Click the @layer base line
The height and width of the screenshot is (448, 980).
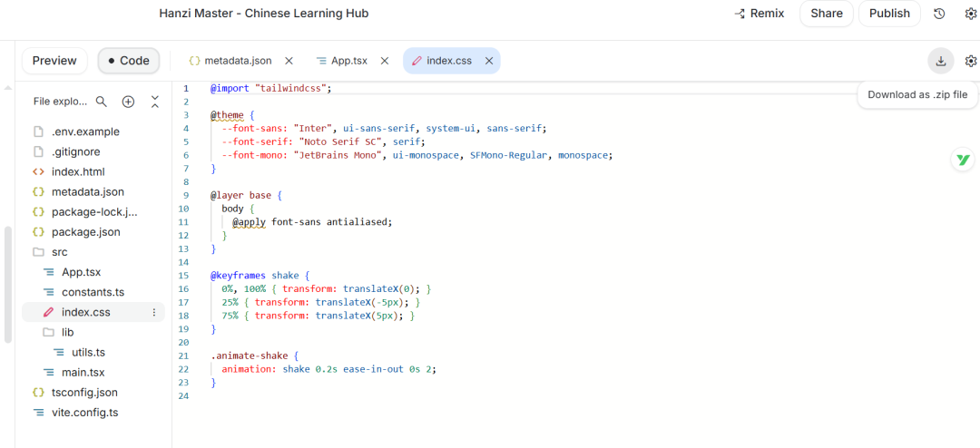tap(246, 195)
